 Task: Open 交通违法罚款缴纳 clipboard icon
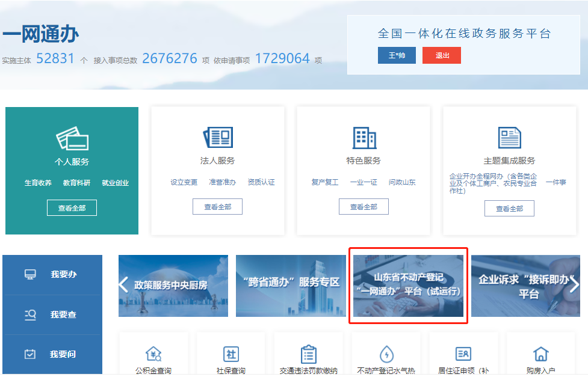click(x=308, y=354)
